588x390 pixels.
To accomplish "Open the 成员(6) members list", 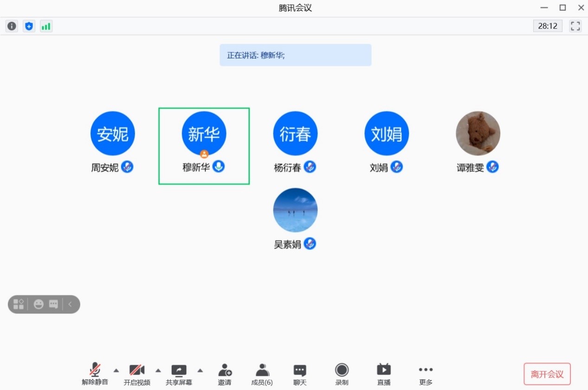I will [x=261, y=374].
